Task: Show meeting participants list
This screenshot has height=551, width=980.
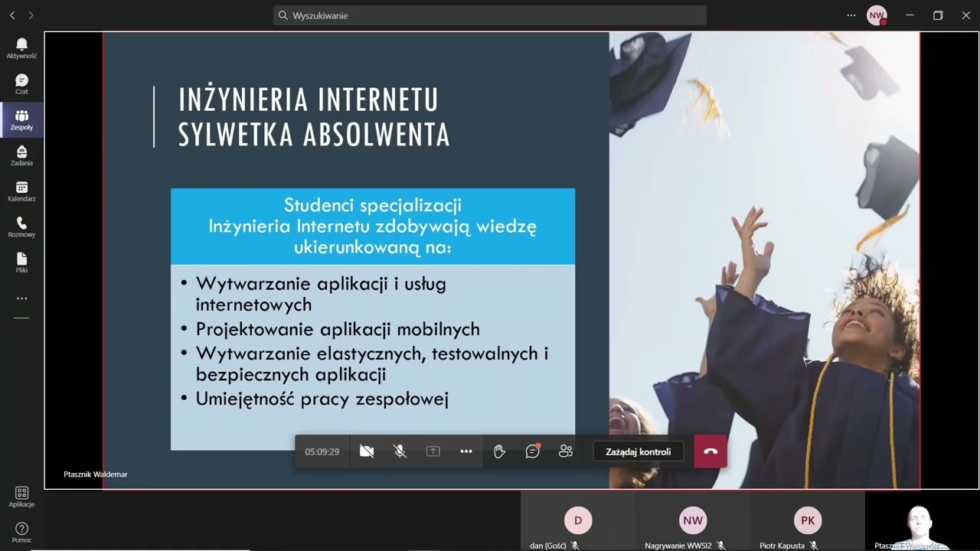Action: (x=566, y=452)
